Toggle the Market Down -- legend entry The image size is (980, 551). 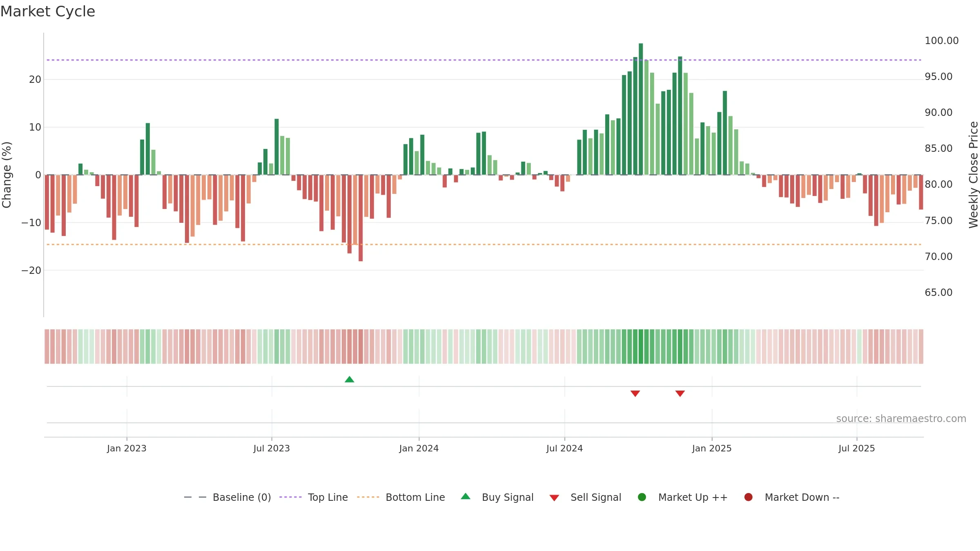792,498
